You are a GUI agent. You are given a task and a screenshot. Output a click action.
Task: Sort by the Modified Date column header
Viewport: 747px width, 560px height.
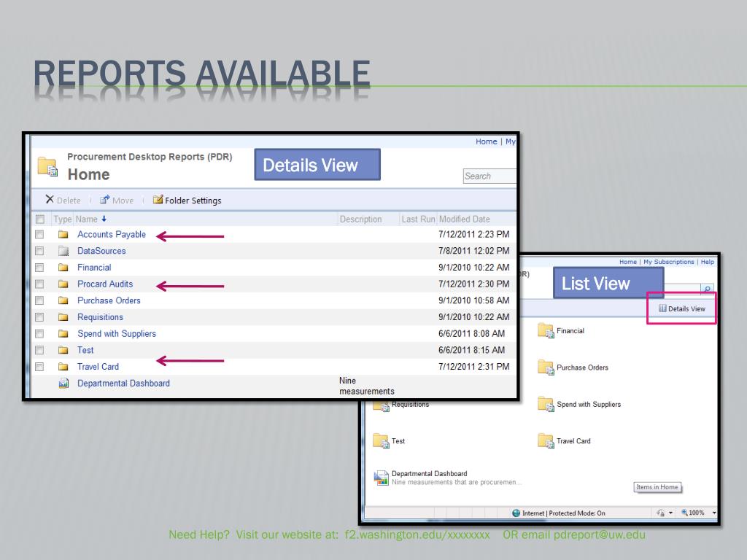coord(465,219)
